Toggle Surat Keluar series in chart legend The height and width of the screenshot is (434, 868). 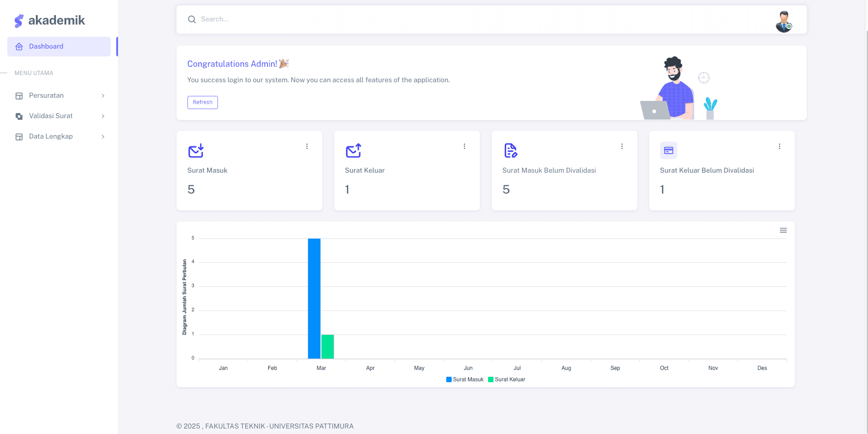click(x=507, y=379)
